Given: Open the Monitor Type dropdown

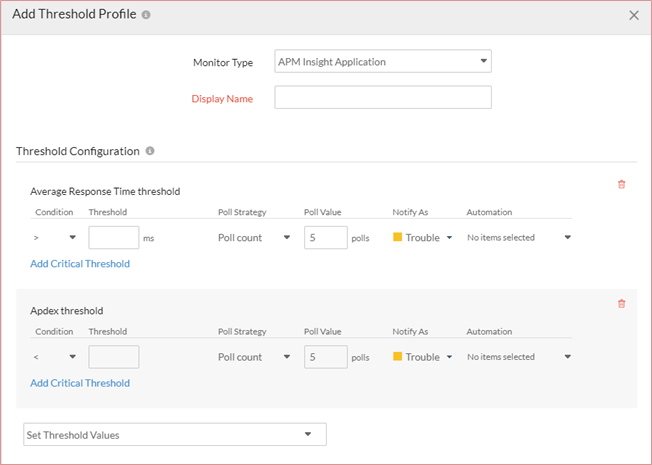Looking at the screenshot, I should click(383, 61).
